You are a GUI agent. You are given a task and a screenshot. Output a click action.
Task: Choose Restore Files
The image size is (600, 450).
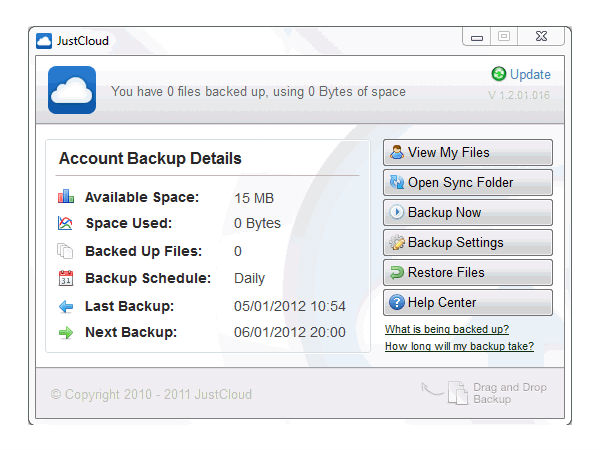[468, 272]
